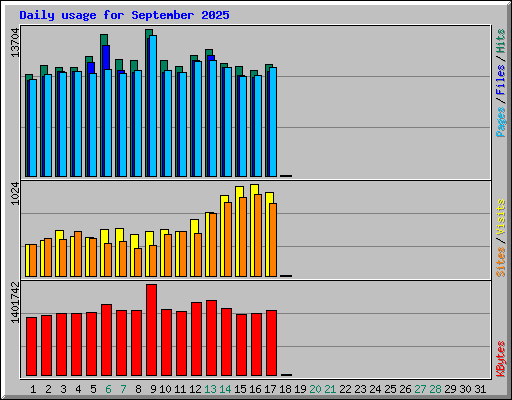
Task: Select the green hits bar top for day 6
Action: click(104, 39)
